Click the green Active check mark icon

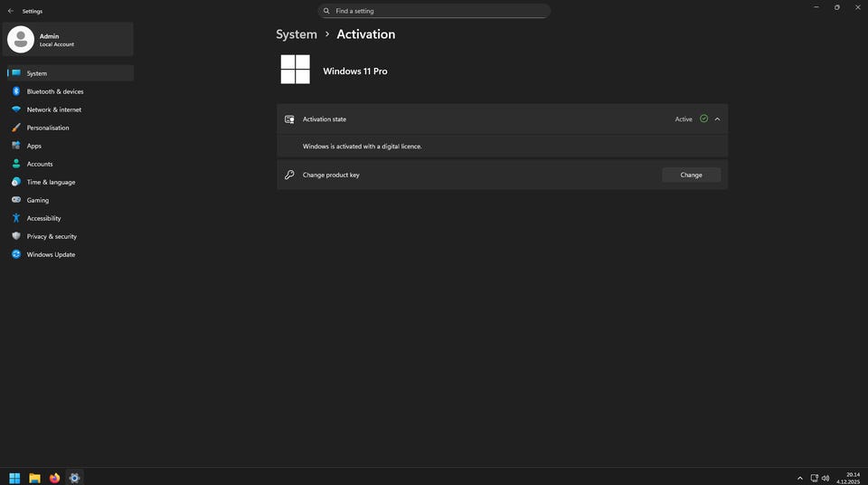[703, 119]
